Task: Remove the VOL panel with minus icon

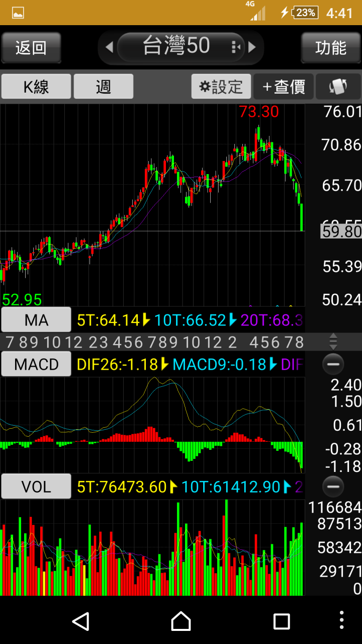Action: (x=333, y=487)
